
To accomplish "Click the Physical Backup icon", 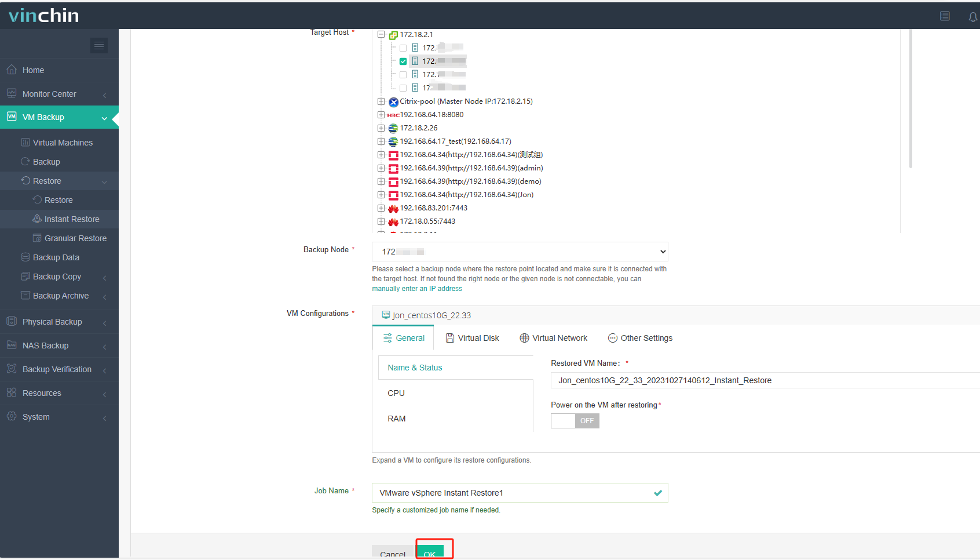I will click(x=12, y=321).
